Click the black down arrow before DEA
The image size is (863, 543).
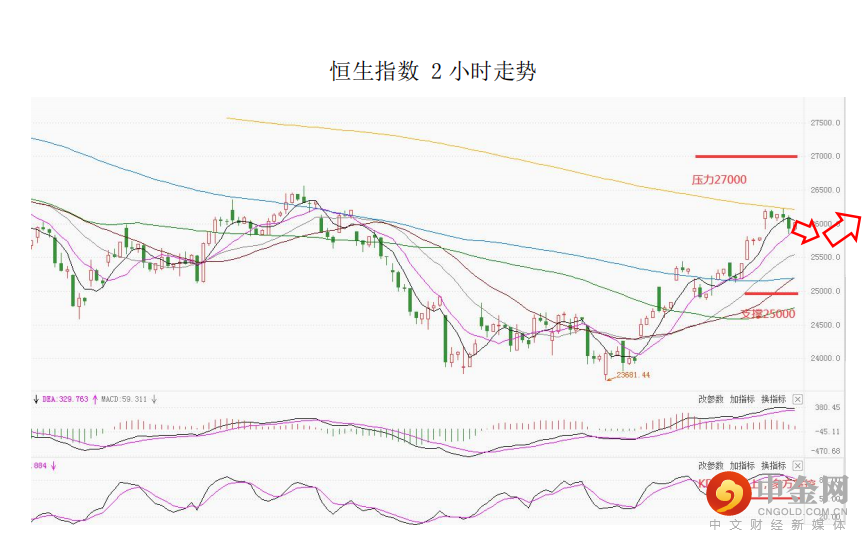tap(36, 398)
